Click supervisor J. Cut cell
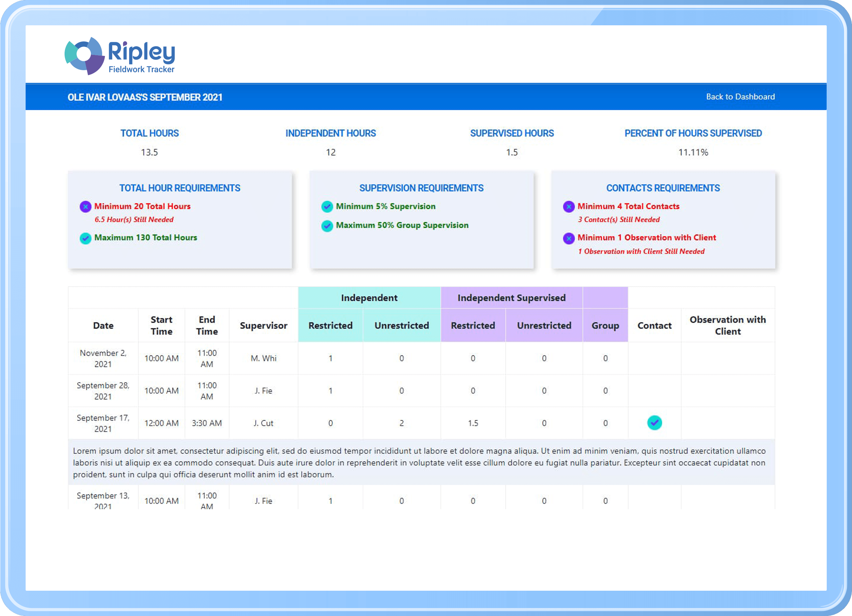Image resolution: width=852 pixels, height=616 pixels. tap(264, 423)
